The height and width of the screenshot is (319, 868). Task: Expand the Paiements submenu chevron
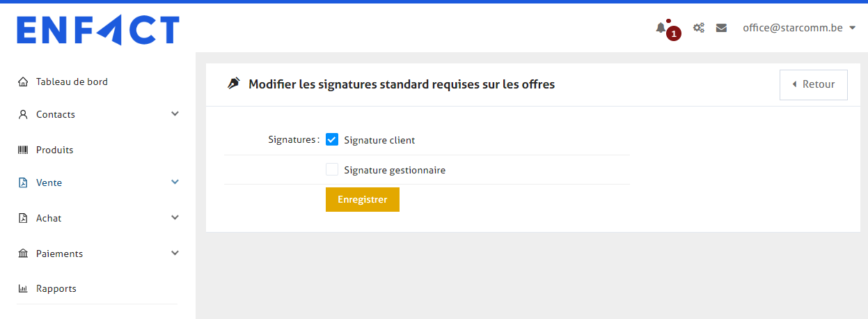(175, 253)
